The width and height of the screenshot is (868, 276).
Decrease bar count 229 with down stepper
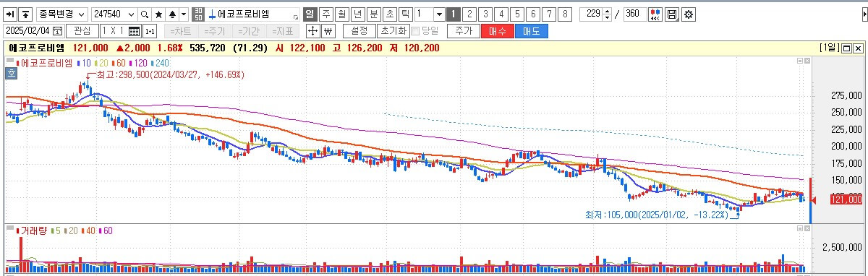[607, 18]
